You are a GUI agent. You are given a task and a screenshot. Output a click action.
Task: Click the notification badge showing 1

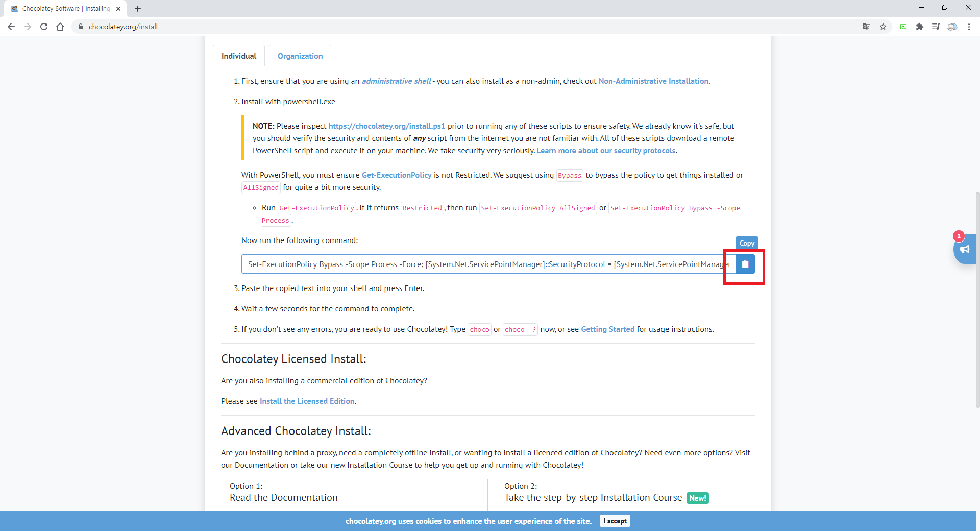959,236
